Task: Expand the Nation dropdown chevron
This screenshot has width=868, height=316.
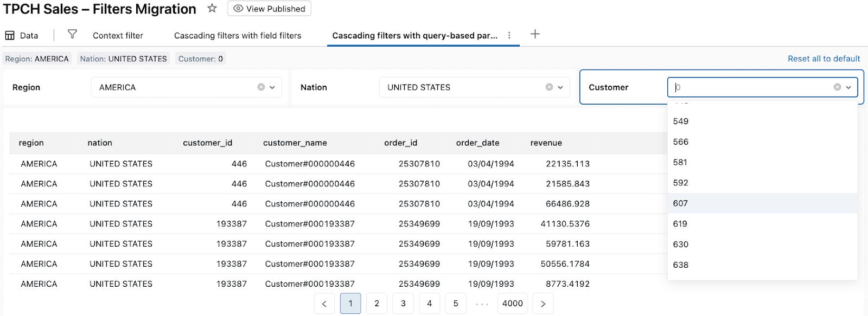Action: point(560,87)
